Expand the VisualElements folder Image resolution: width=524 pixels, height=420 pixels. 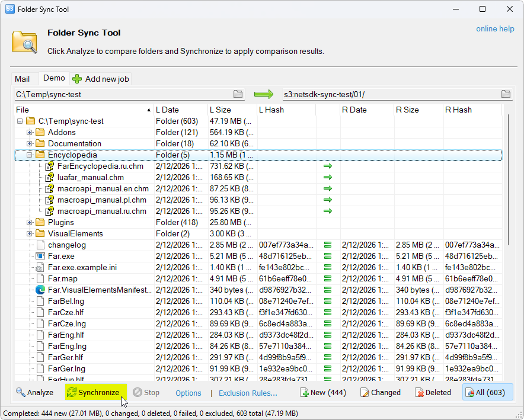(30, 234)
